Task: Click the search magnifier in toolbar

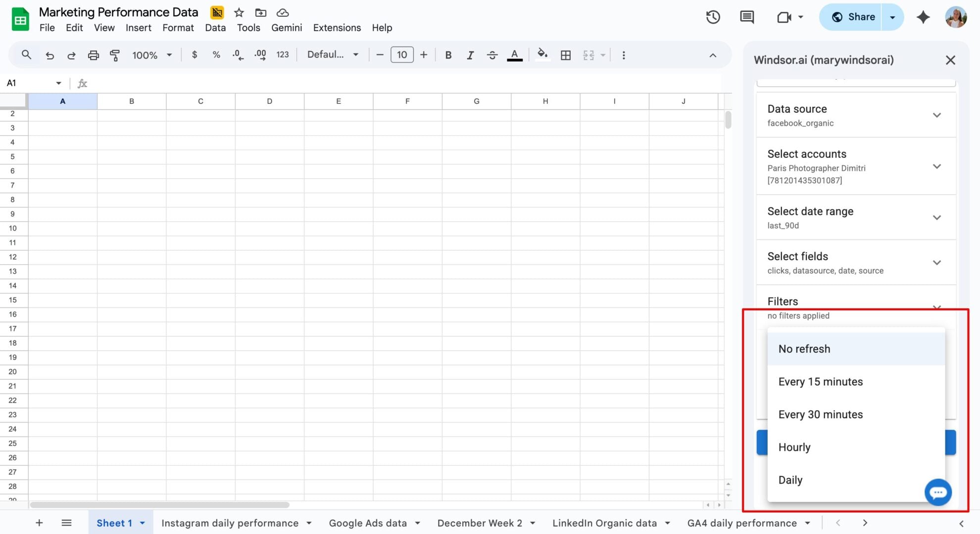Action: point(26,55)
